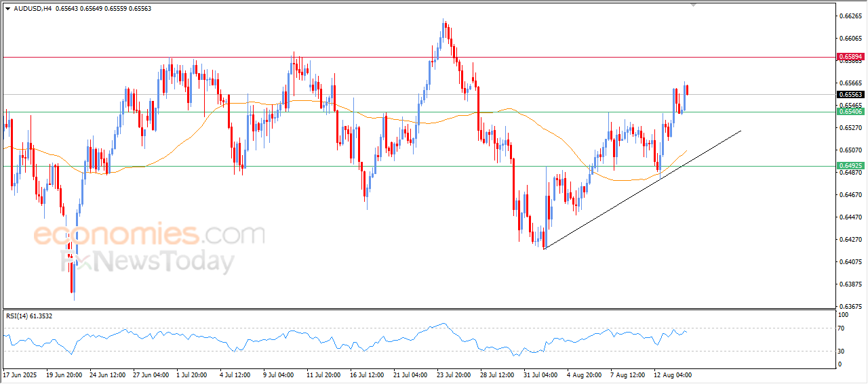Click the green 0.65406 level label

[x=850, y=111]
